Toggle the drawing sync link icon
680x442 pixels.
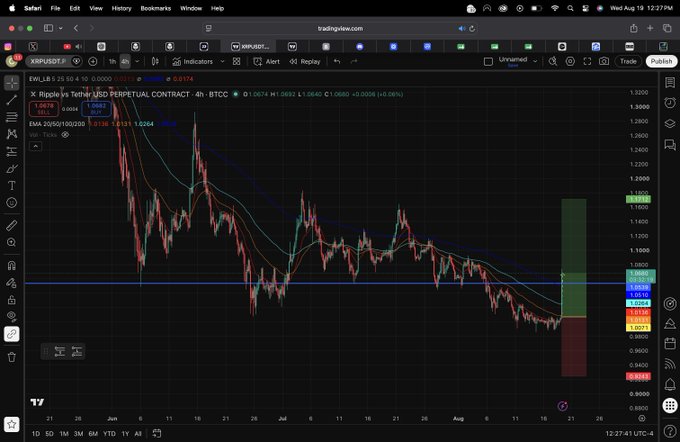tap(12, 334)
